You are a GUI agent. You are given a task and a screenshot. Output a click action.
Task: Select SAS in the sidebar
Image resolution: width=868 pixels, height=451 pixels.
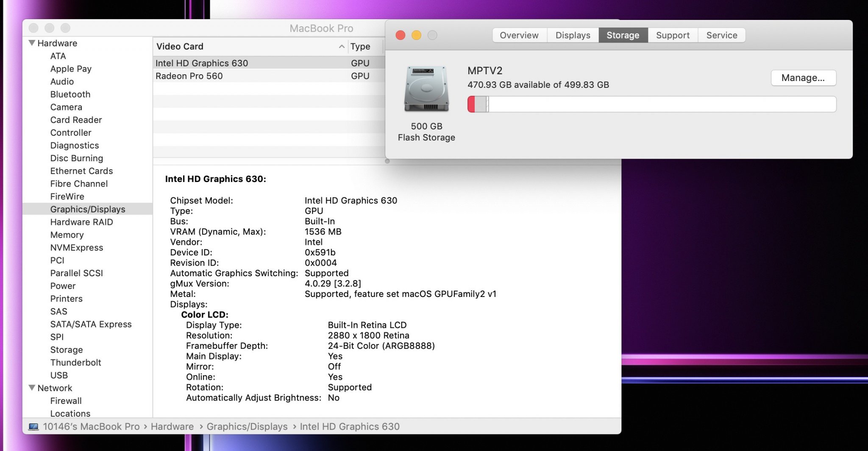coord(58,311)
